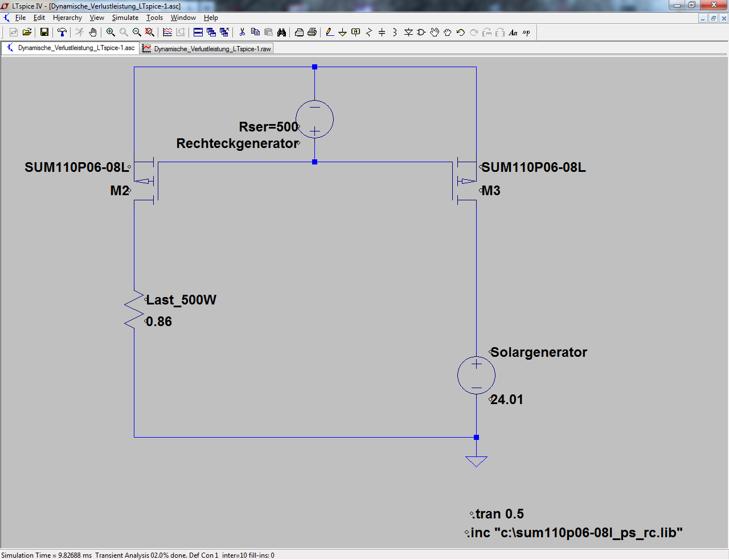Switch to Dynamische_Verlustleistung_LTspice-1.asc tab
This screenshot has width=729, height=560.
(x=71, y=48)
